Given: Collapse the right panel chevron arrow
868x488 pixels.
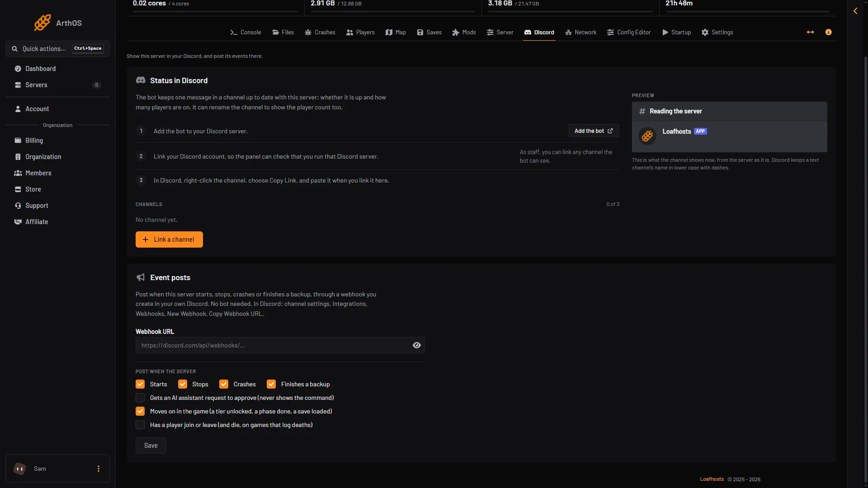Looking at the screenshot, I should point(855,11).
